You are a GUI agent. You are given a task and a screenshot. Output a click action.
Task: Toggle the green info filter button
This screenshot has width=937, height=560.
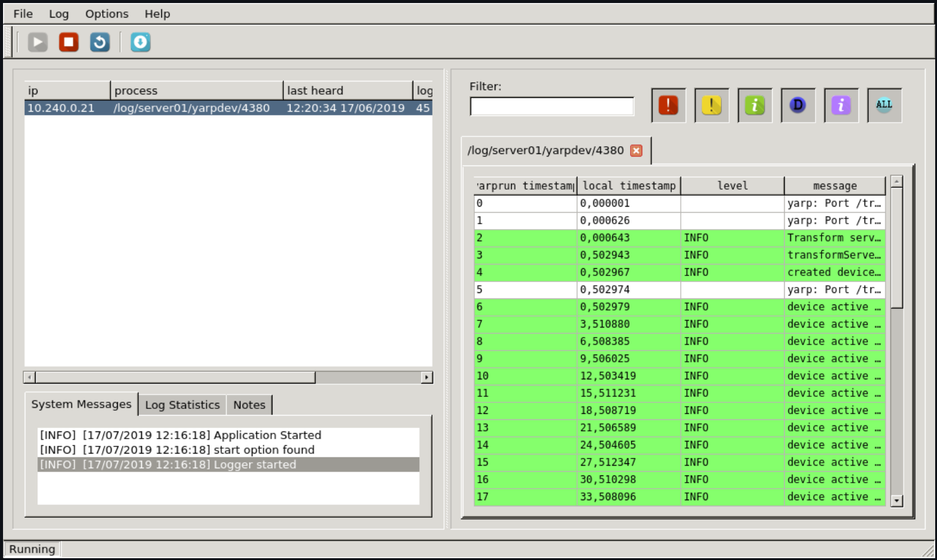[x=755, y=105]
